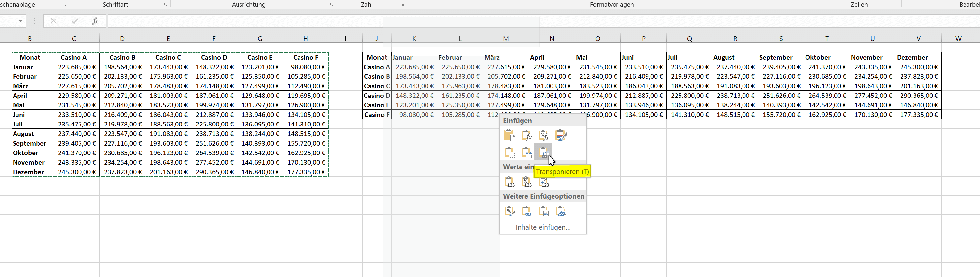Click into the formula bar input
The width and height of the screenshot is (980, 277).
point(544,21)
